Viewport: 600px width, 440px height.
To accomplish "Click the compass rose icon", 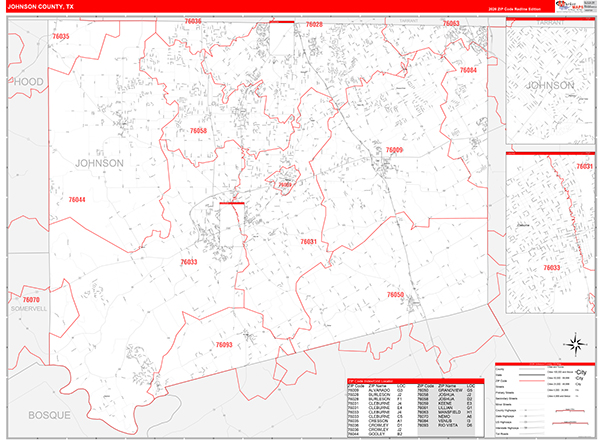I will click(575, 343).
